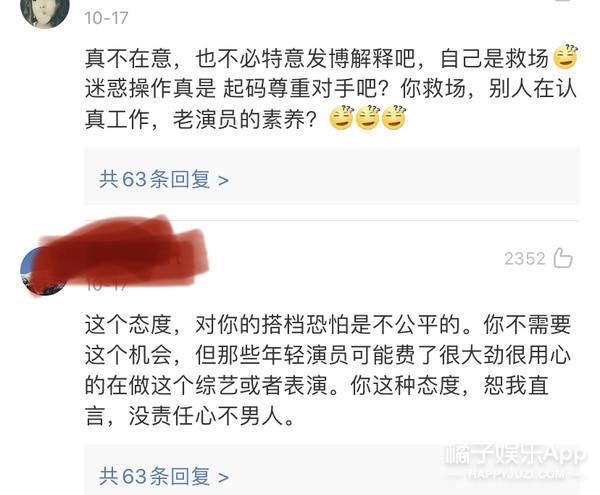Click the 10-17 date under top avatar
Image resolution: width=600 pixels, height=495 pixels.
coord(106,18)
